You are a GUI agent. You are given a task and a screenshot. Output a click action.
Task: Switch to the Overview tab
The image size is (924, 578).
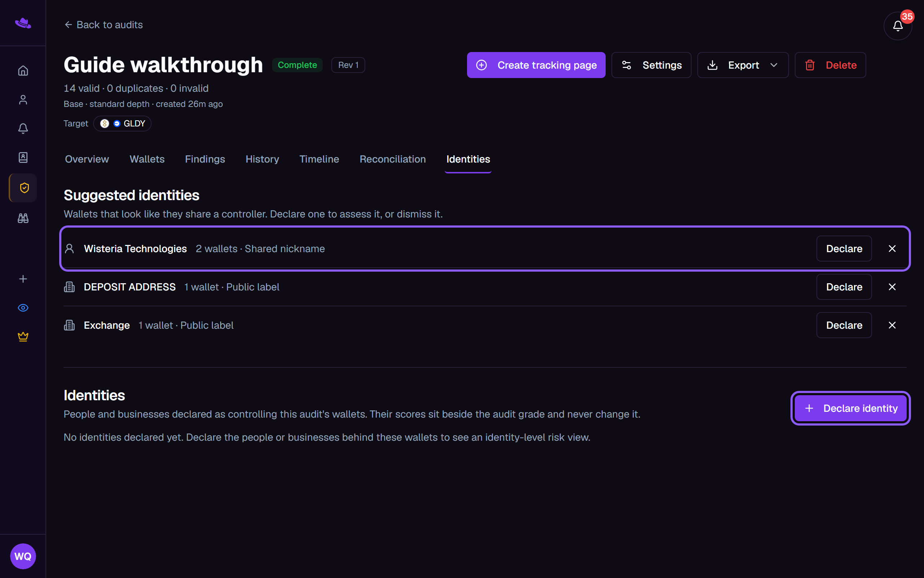pyautogui.click(x=87, y=159)
